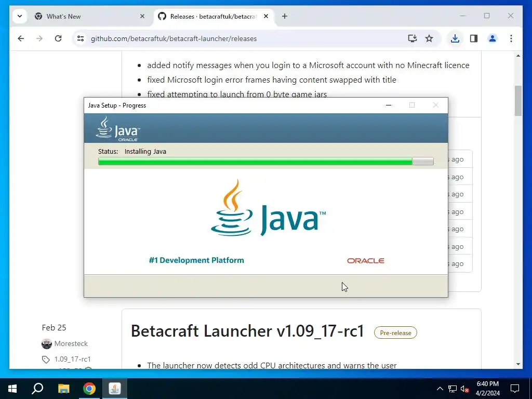Click the Feb 25 release date
This screenshot has height=399, width=532.
click(54, 327)
